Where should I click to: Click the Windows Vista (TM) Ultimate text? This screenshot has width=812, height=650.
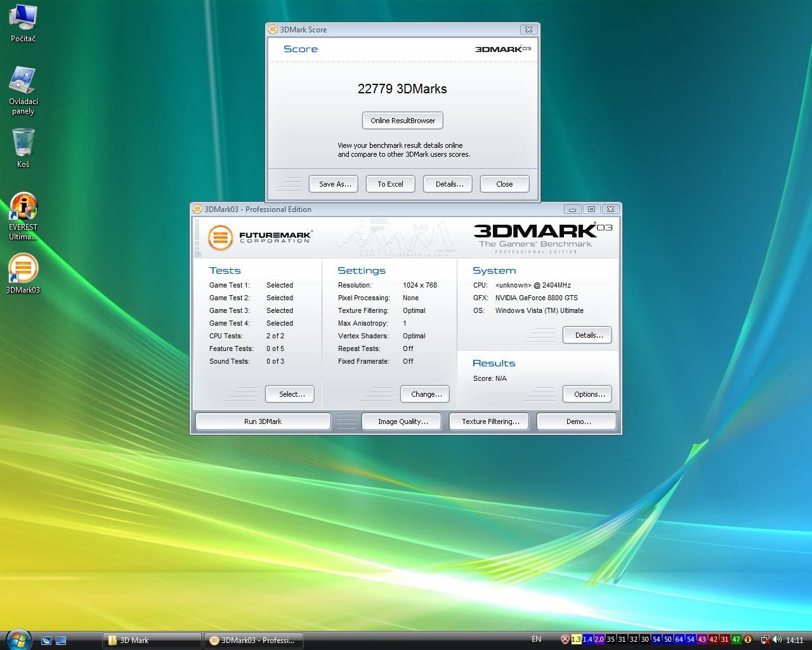point(539,310)
